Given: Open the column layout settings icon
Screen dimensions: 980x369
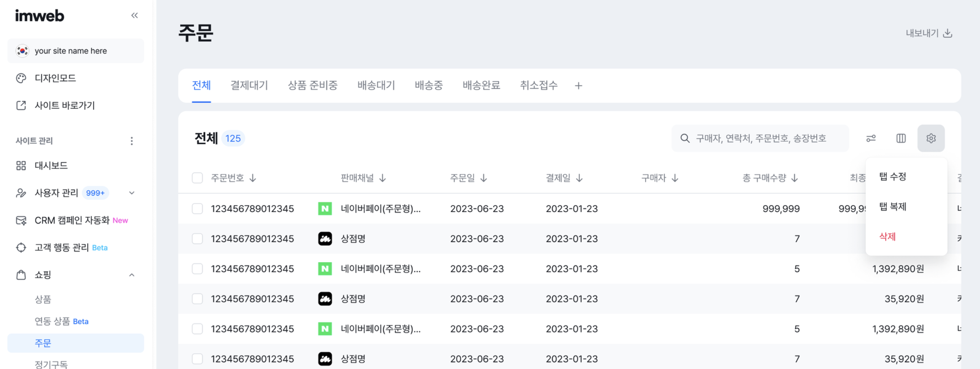Looking at the screenshot, I should tap(901, 138).
